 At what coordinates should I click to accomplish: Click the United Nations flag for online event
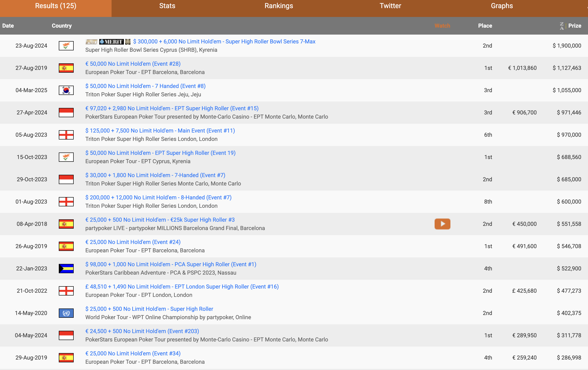pyautogui.click(x=66, y=313)
